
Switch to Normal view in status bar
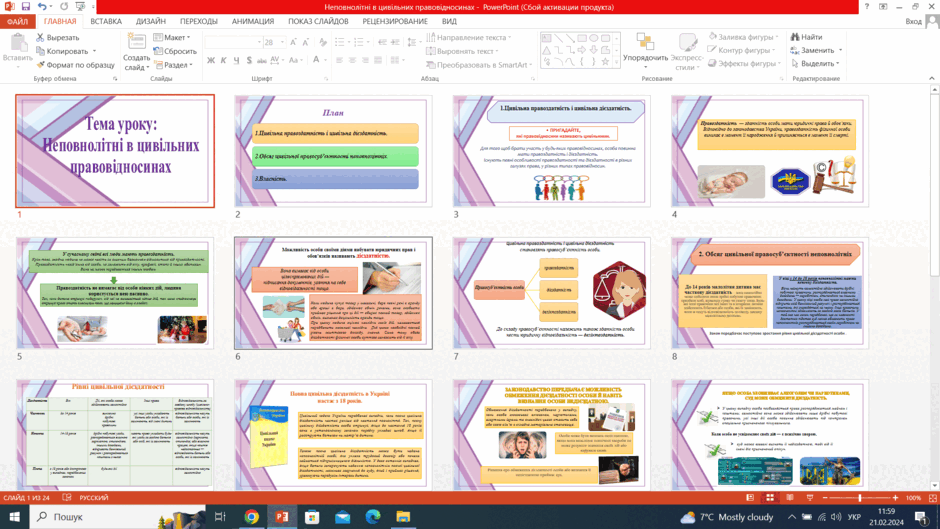pyautogui.click(x=750, y=498)
